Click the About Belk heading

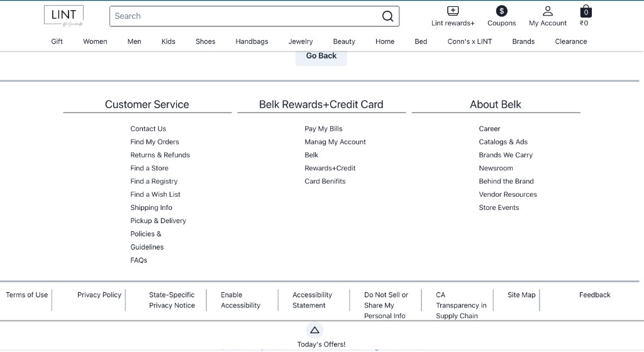(496, 104)
